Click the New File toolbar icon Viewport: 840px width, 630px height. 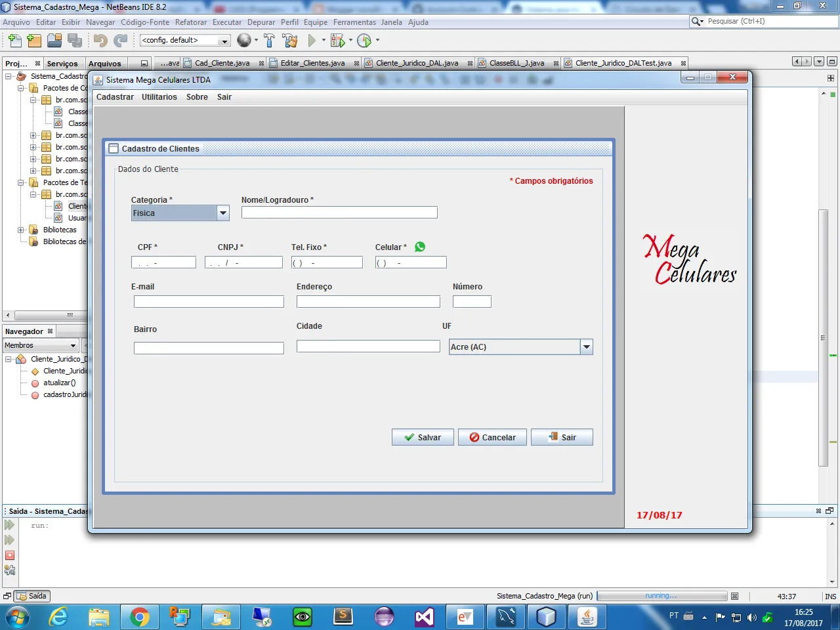[x=14, y=41]
